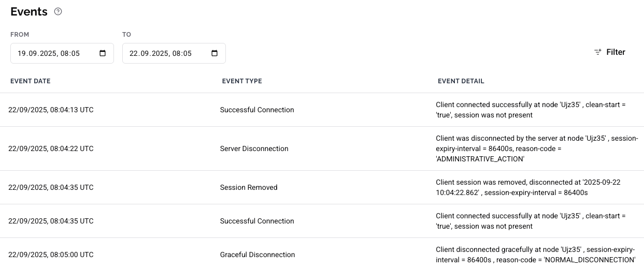Open the calendar picker in TO field
644x269 pixels.
click(x=214, y=53)
